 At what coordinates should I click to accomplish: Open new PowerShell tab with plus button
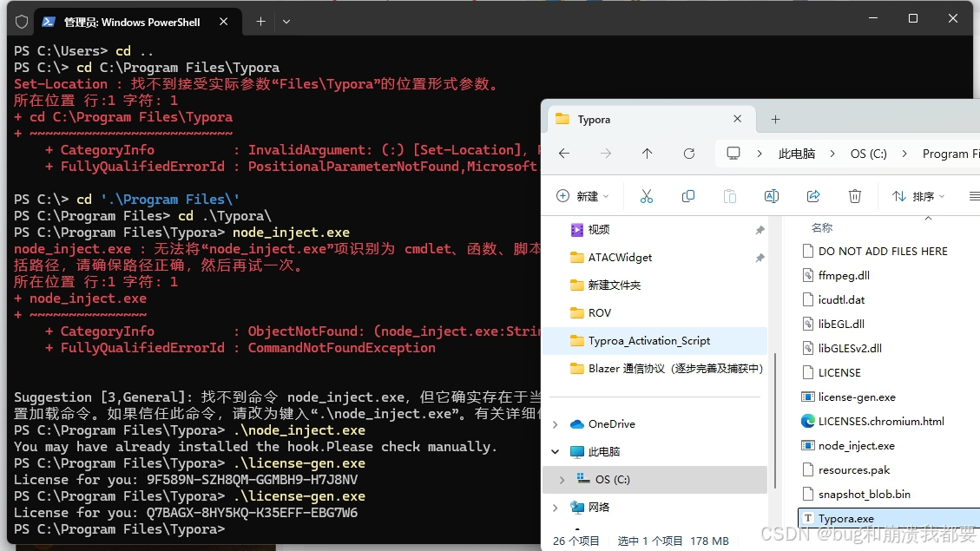click(x=260, y=21)
